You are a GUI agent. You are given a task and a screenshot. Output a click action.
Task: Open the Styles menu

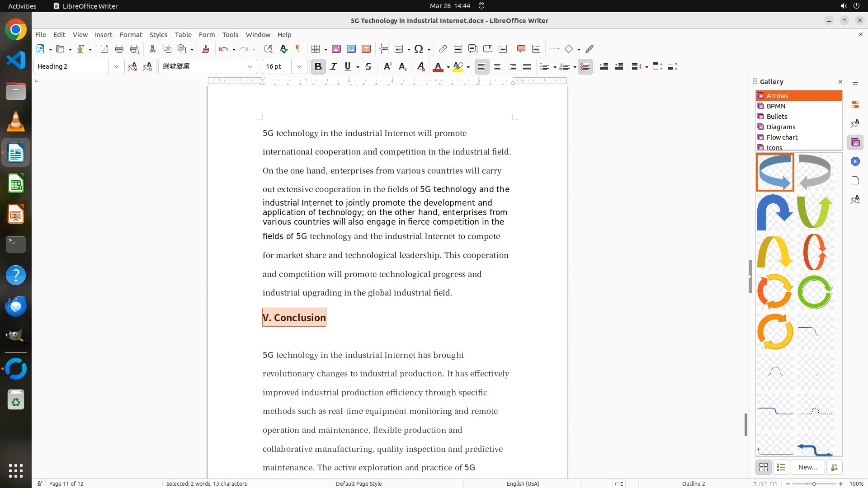(x=158, y=35)
